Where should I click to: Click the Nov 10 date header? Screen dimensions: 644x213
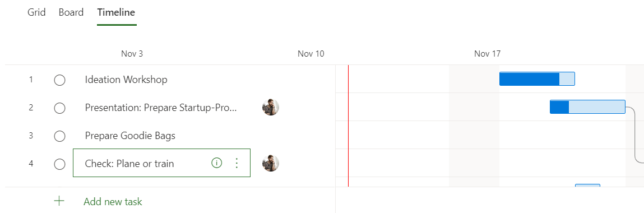pos(311,54)
